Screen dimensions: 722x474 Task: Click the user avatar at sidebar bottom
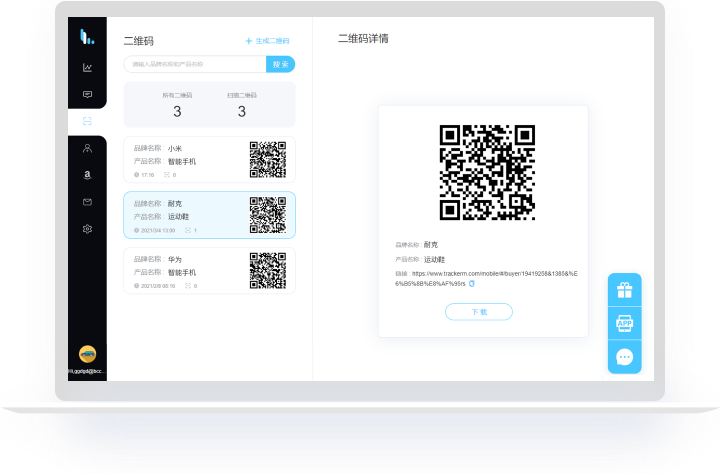tap(87, 354)
